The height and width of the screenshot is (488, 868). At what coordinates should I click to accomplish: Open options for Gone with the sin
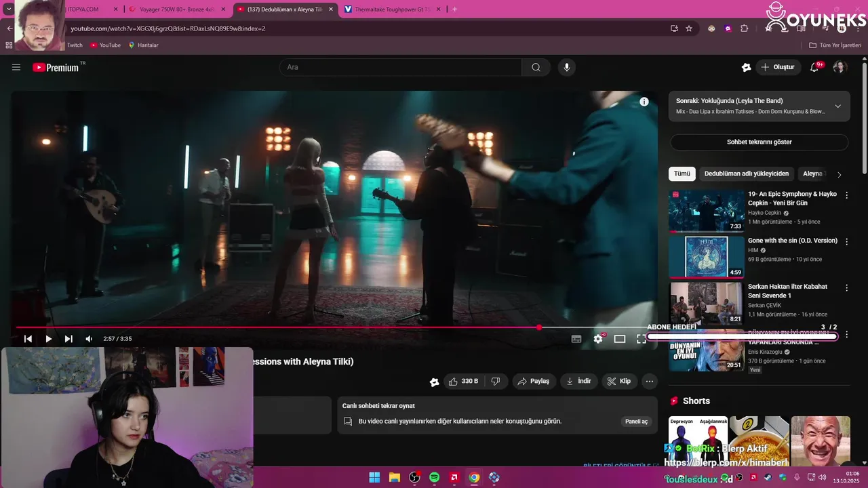846,241
